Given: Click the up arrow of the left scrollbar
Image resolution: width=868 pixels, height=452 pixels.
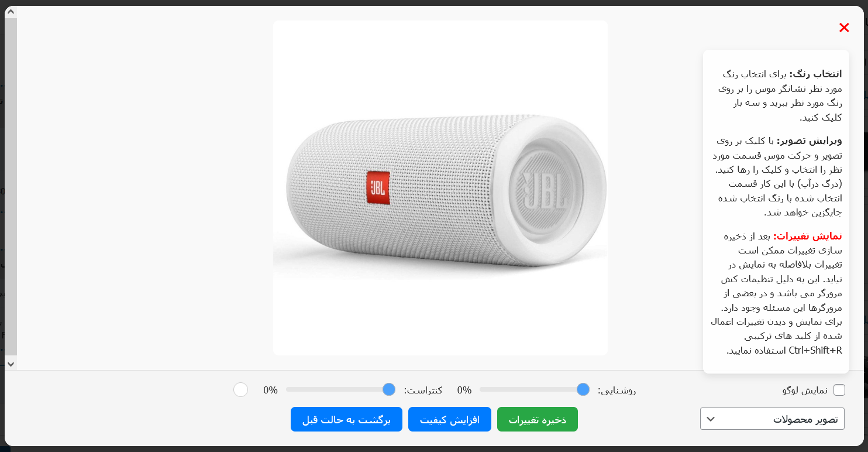Looking at the screenshot, I should pyautogui.click(x=11, y=12).
